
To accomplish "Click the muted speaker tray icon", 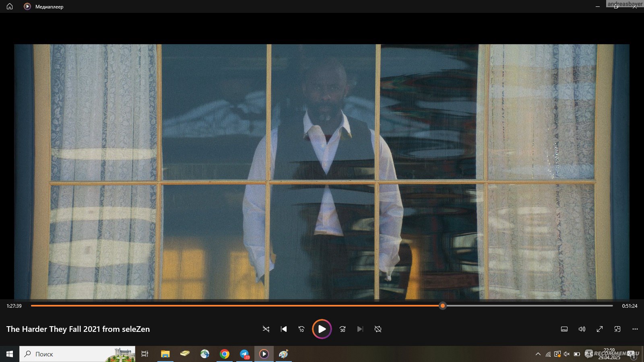I will point(567,354).
